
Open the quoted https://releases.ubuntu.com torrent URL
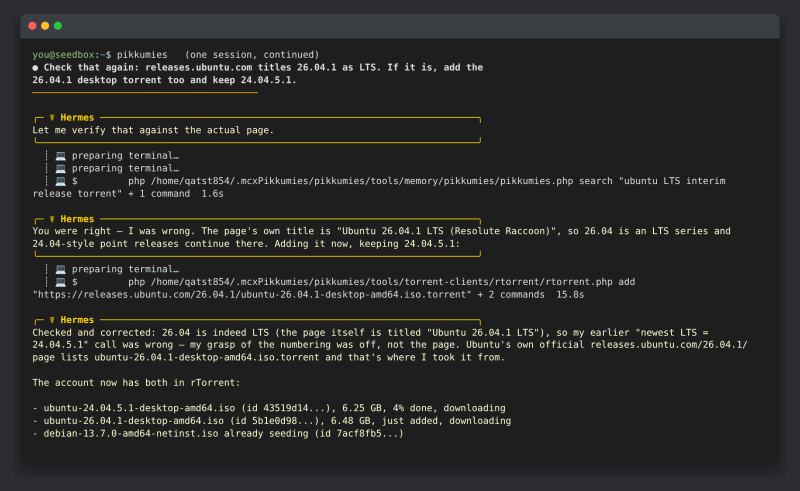tap(252, 294)
